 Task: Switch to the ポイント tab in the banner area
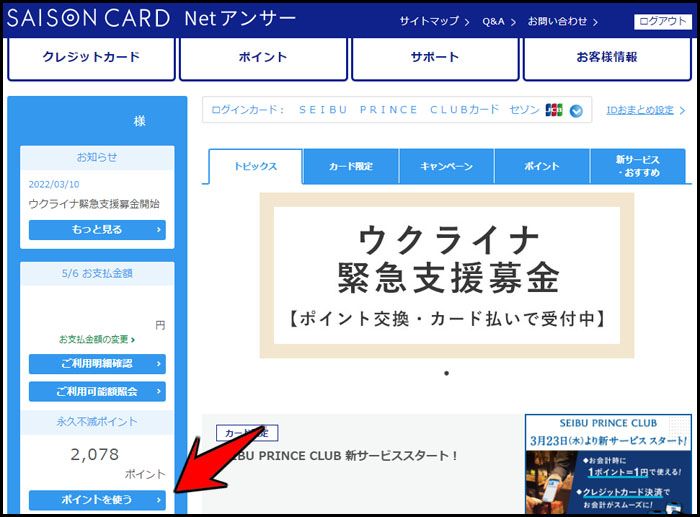pyautogui.click(x=542, y=166)
